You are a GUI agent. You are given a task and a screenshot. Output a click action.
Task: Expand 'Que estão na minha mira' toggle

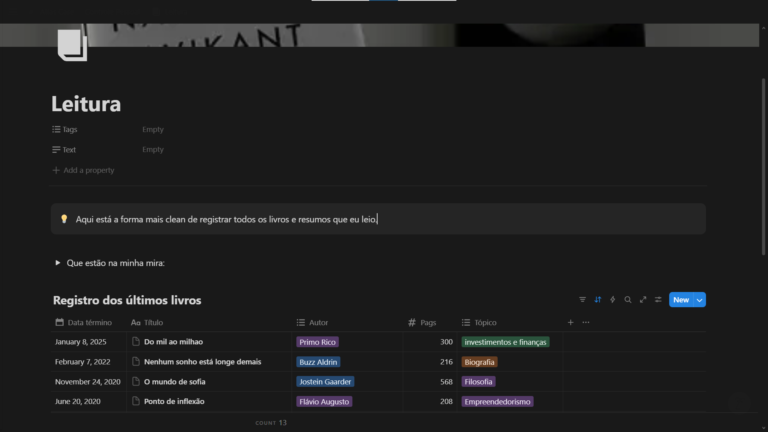(57, 263)
